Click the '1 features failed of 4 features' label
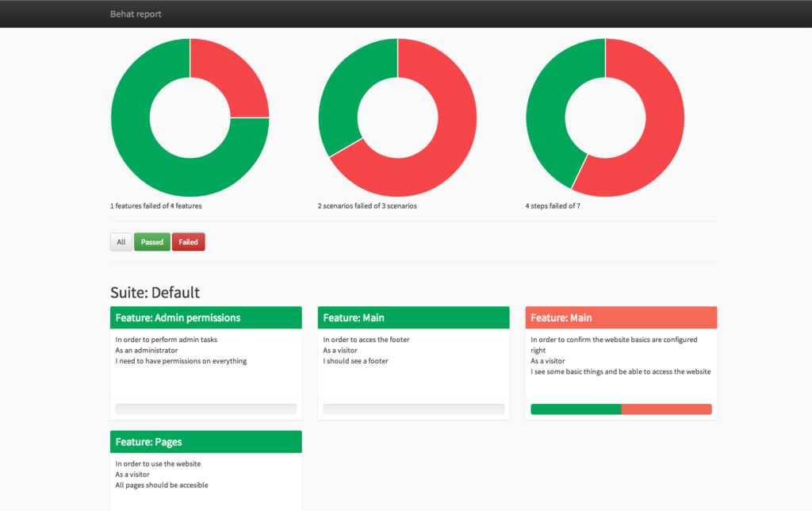This screenshot has height=511, width=812. point(155,206)
